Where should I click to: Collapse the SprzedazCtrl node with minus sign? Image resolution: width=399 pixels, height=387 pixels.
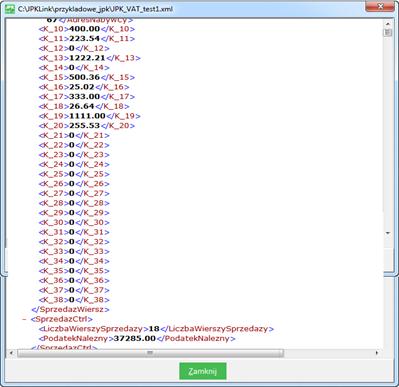coord(24,319)
